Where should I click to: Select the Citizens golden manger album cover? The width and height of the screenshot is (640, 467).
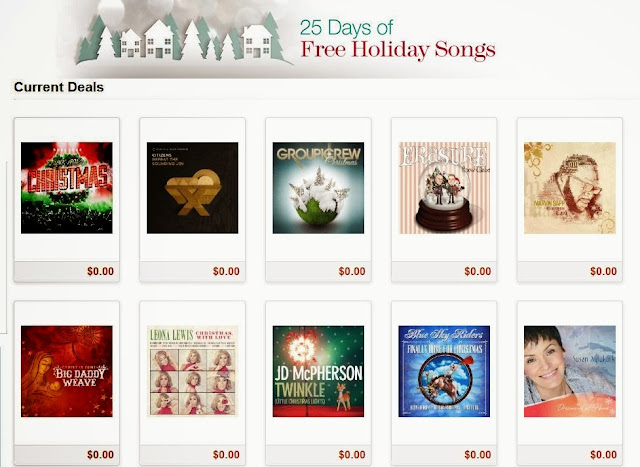click(192, 188)
